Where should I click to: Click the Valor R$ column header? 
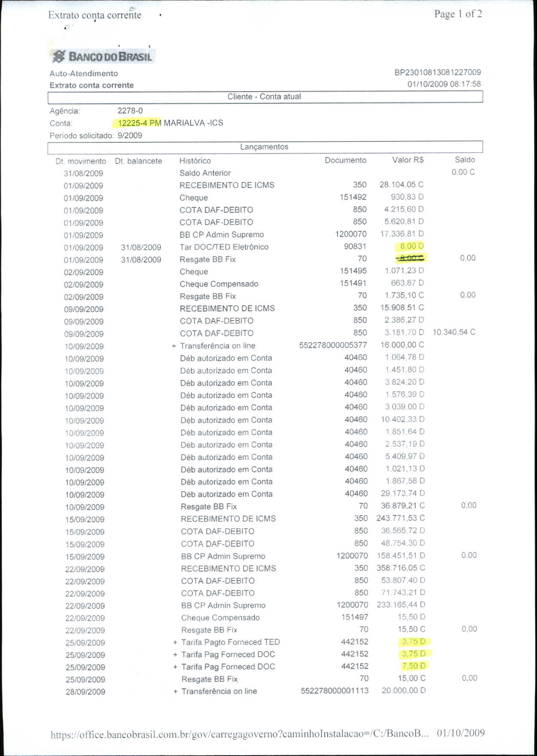tap(407, 160)
